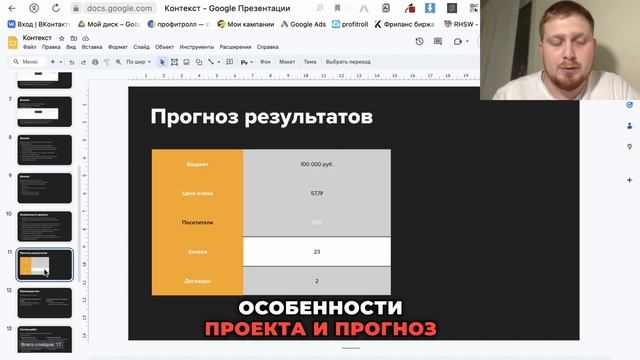Open version history clock icon

[419, 41]
